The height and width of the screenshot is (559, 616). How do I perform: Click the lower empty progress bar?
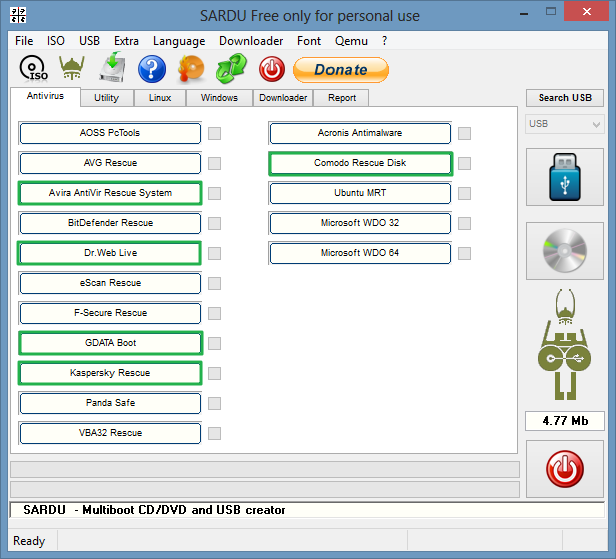click(x=265, y=489)
